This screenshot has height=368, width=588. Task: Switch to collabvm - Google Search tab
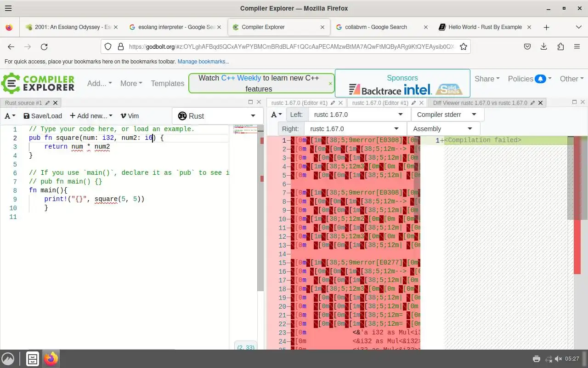pos(381,27)
